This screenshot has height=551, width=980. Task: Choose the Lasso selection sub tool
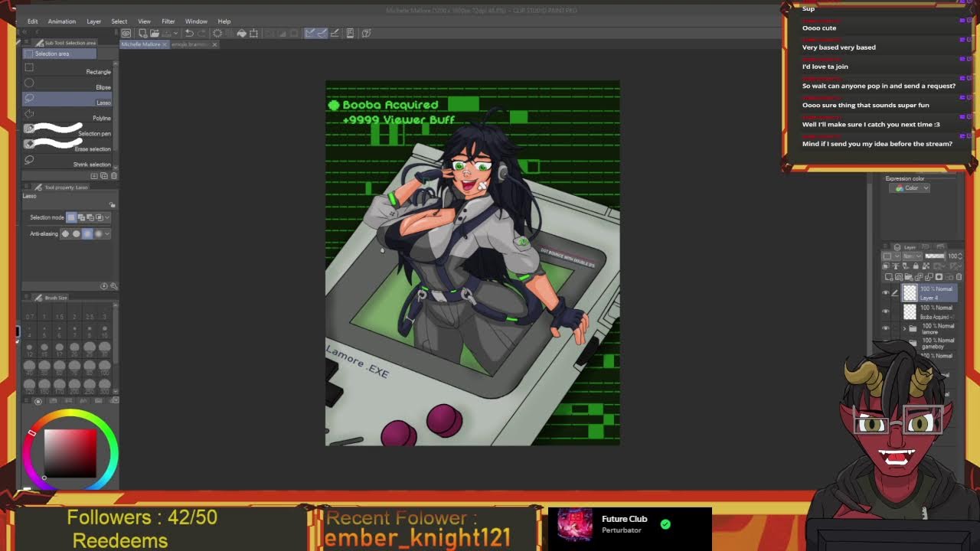69,101
